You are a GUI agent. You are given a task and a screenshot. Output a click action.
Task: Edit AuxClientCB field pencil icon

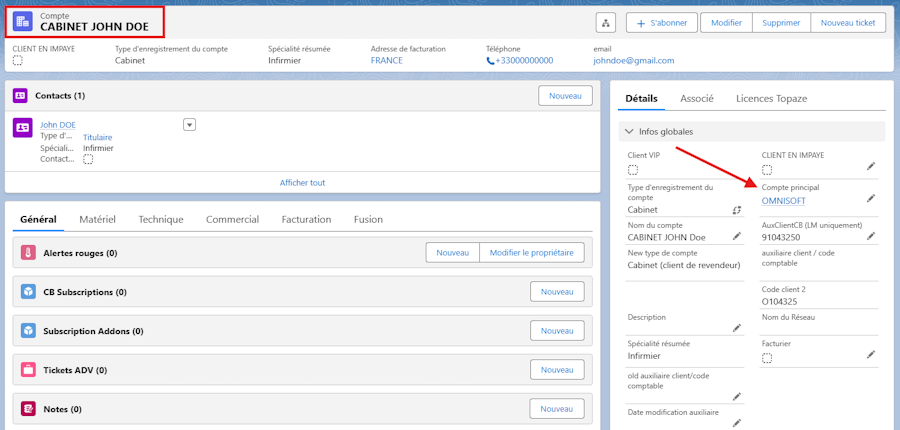pos(871,235)
